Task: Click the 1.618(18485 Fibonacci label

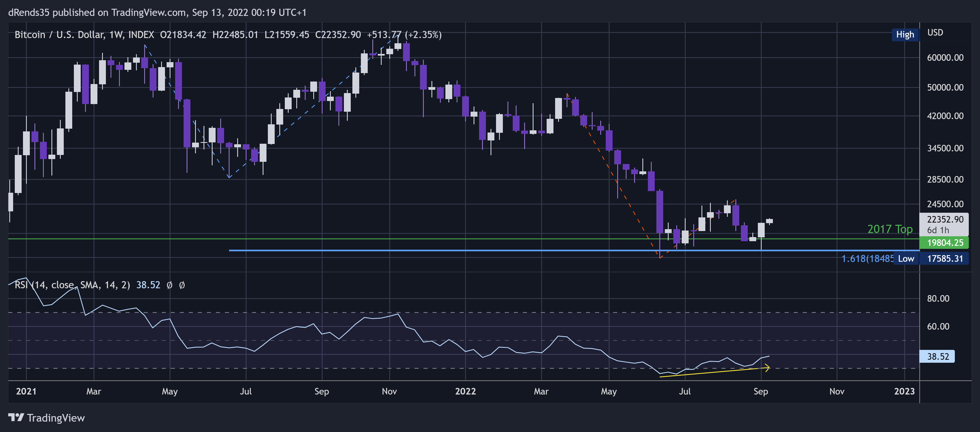Action: pyautogui.click(x=867, y=258)
